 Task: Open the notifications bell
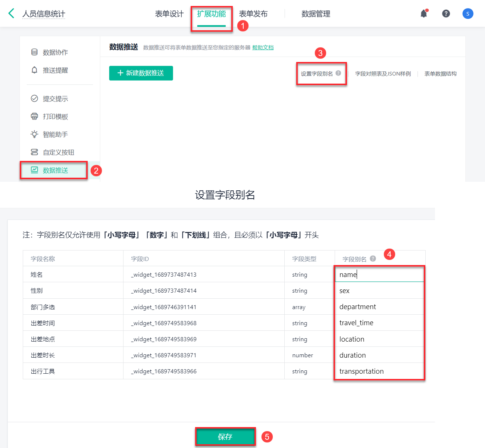coord(424,13)
